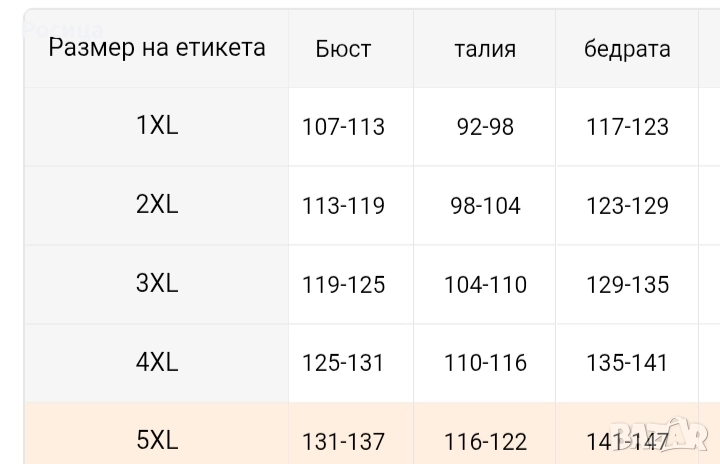Choose the 4XL size row label
Viewport: 720px width, 464px height.
point(157,362)
